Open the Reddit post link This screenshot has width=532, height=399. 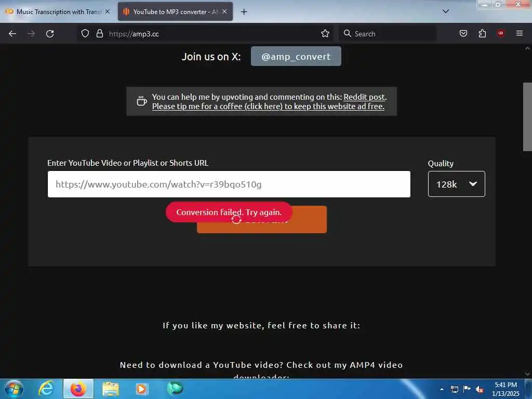tap(364, 97)
